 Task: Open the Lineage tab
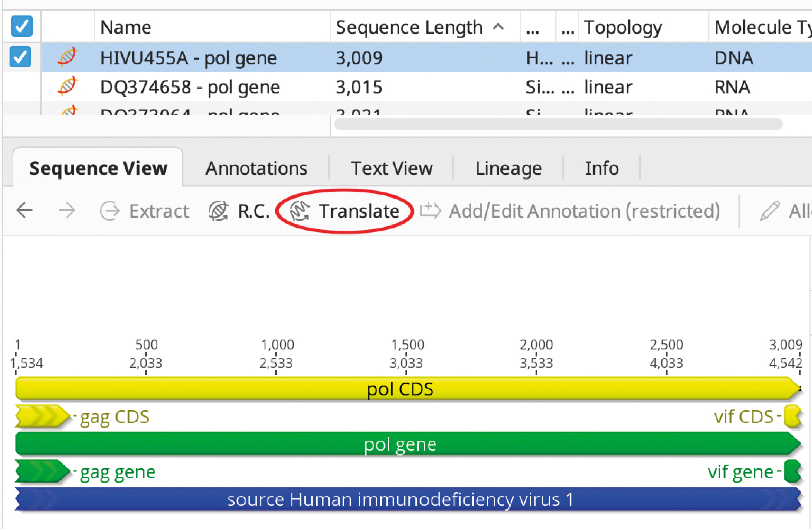click(508, 168)
